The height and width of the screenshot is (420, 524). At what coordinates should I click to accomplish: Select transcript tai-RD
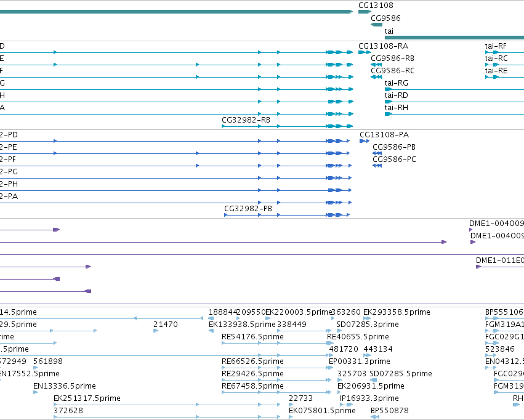click(397, 95)
